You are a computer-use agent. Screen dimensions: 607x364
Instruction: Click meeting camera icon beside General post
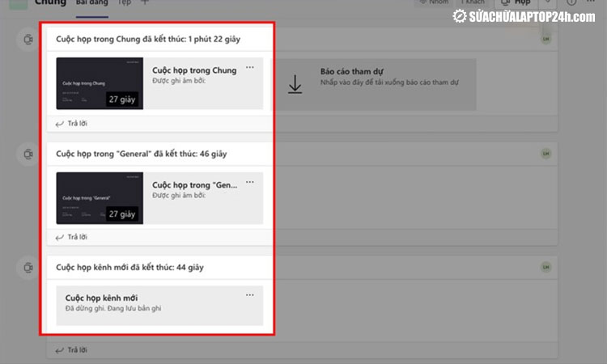[29, 154]
